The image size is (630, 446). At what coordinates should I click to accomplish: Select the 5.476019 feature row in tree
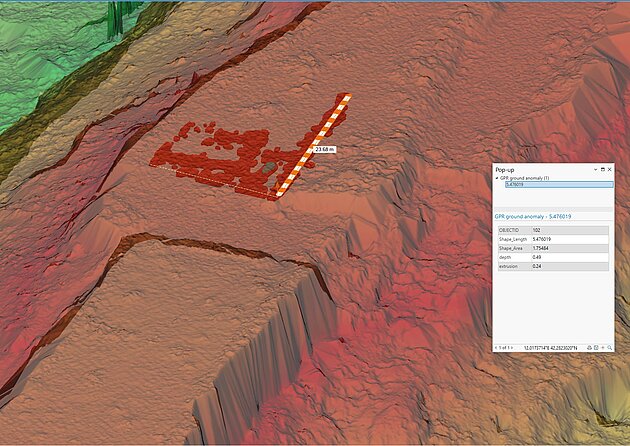tap(559, 184)
